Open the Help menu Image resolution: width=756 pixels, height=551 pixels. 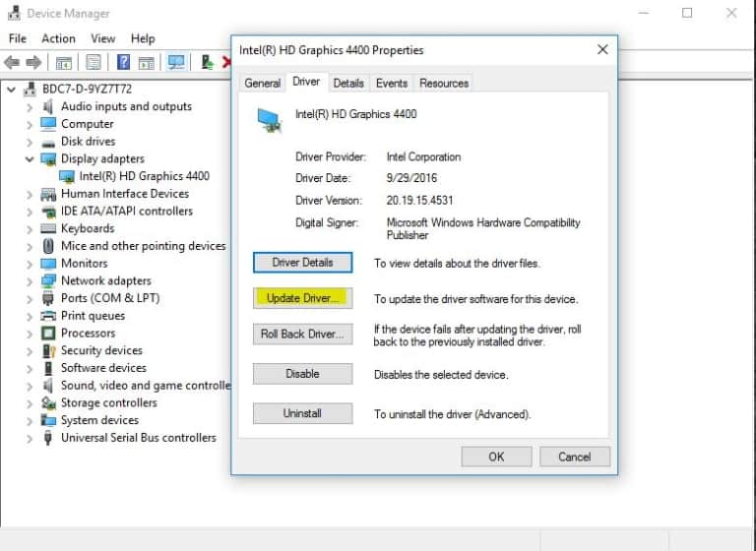(x=143, y=38)
